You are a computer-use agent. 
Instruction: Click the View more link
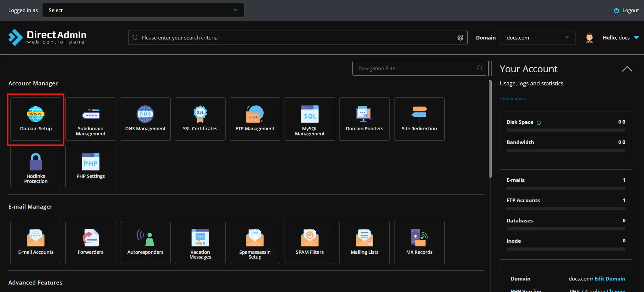pyautogui.click(x=514, y=99)
